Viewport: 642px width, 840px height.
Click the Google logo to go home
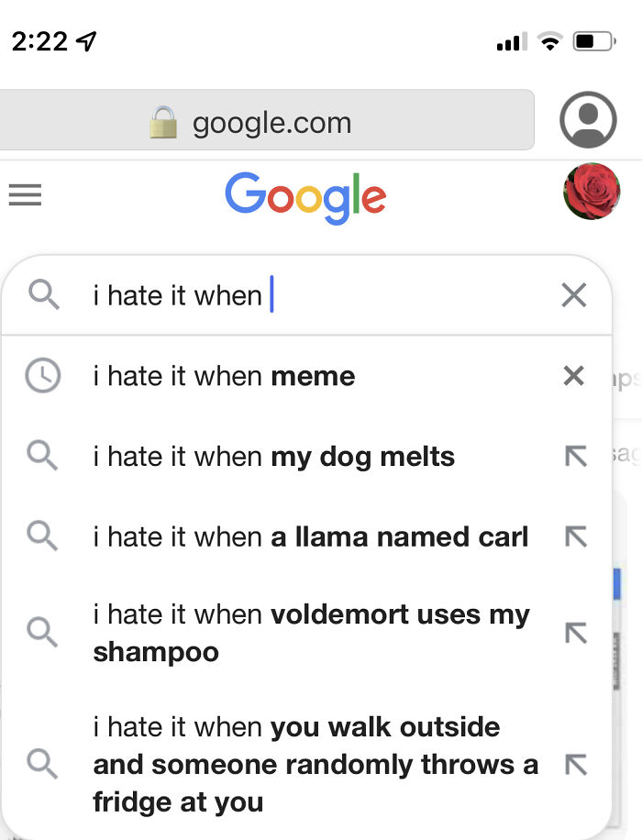[305, 193]
